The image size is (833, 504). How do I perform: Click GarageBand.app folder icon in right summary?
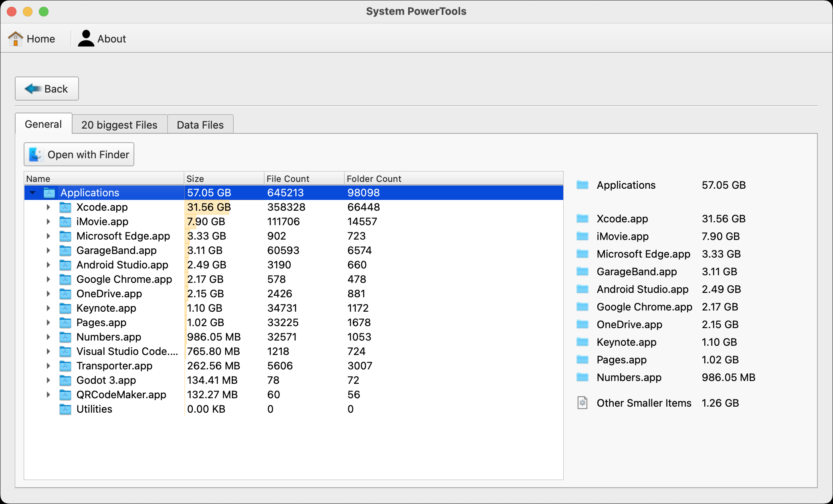582,271
